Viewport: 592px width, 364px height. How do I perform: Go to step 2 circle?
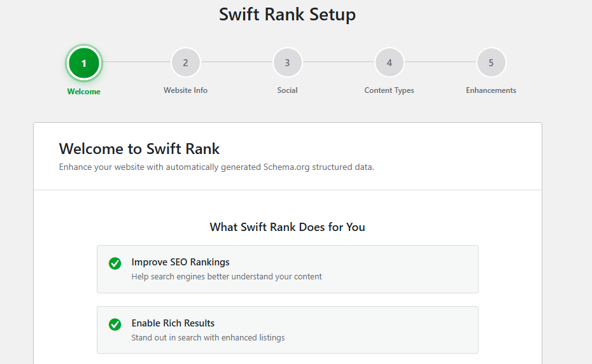185,62
